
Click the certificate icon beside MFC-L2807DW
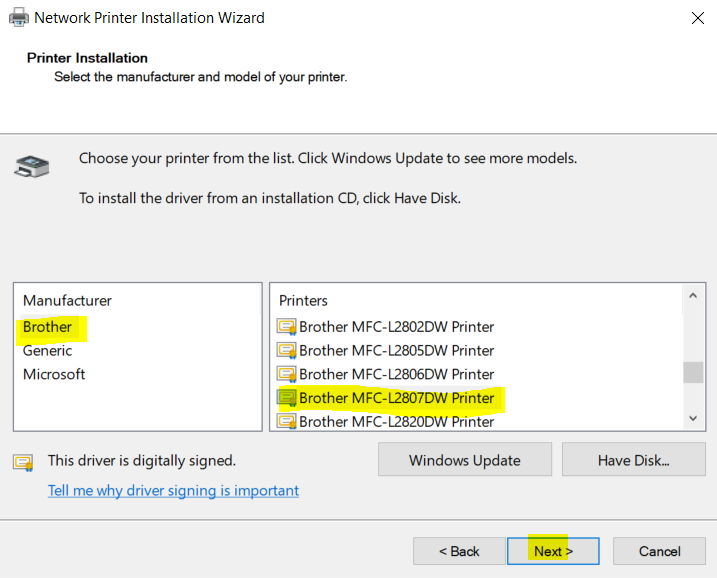pyautogui.click(x=287, y=398)
